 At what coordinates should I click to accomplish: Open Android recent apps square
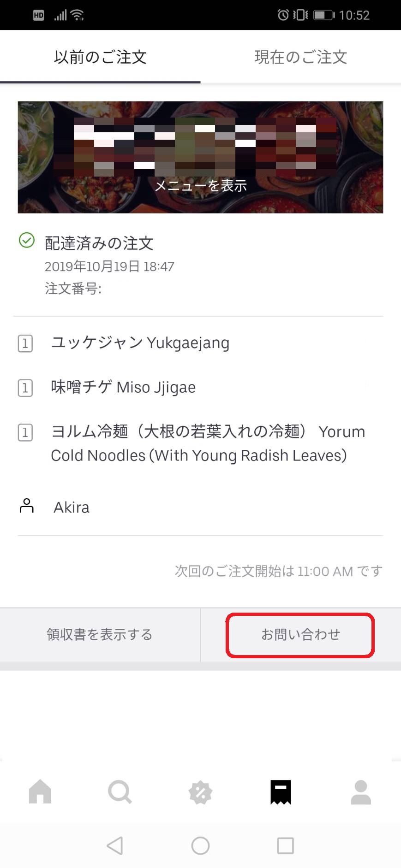285,845
